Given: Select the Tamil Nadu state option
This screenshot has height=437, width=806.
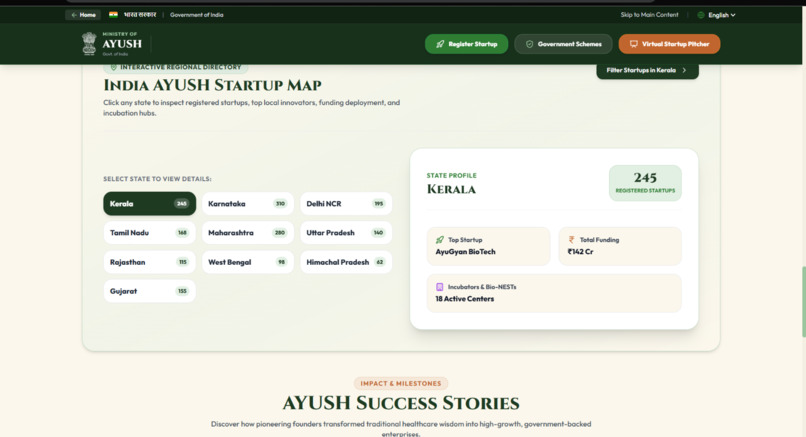Looking at the screenshot, I should [x=150, y=233].
